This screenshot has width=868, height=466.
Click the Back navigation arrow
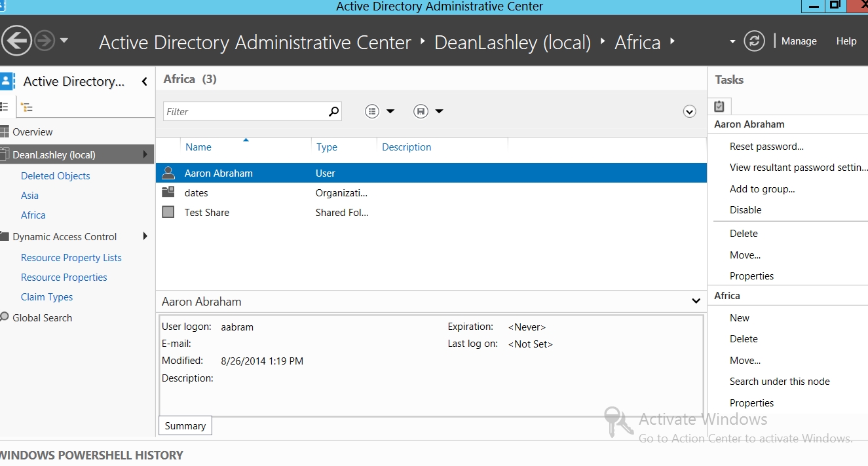(x=16, y=41)
